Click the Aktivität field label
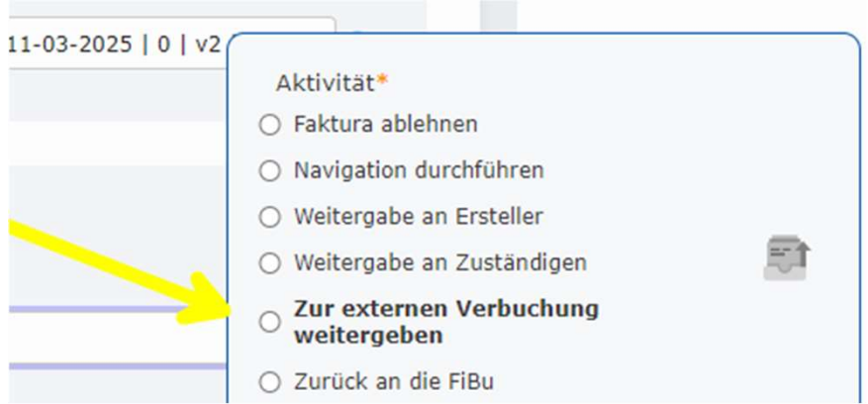The width and height of the screenshot is (868, 404). point(325,83)
